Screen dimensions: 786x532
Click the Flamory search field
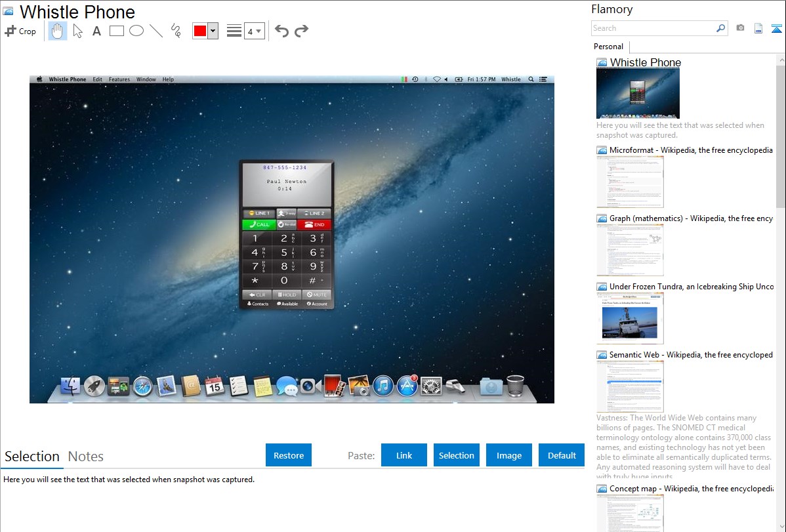pos(653,28)
